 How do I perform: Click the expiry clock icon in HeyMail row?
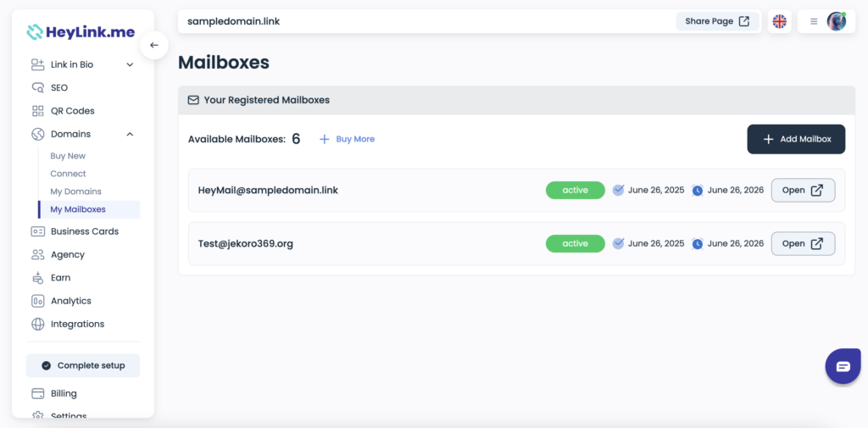tap(698, 190)
